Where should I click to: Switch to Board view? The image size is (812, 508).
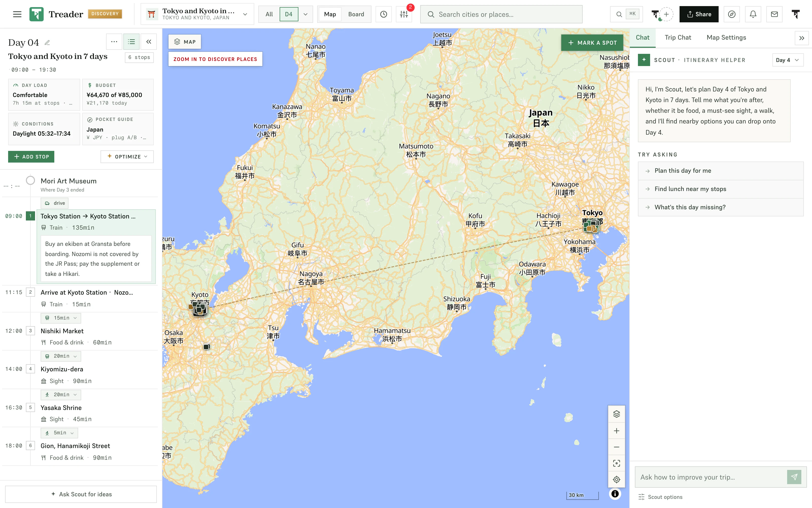pyautogui.click(x=356, y=14)
